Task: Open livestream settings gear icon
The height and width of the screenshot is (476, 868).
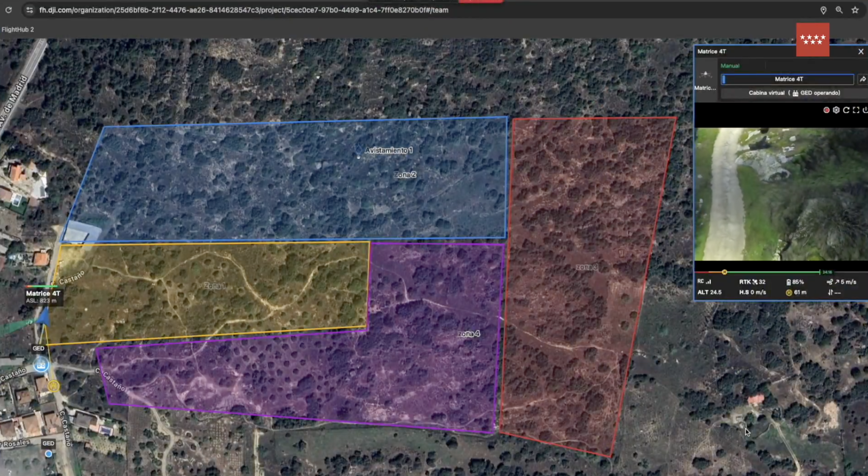Action: click(x=836, y=110)
